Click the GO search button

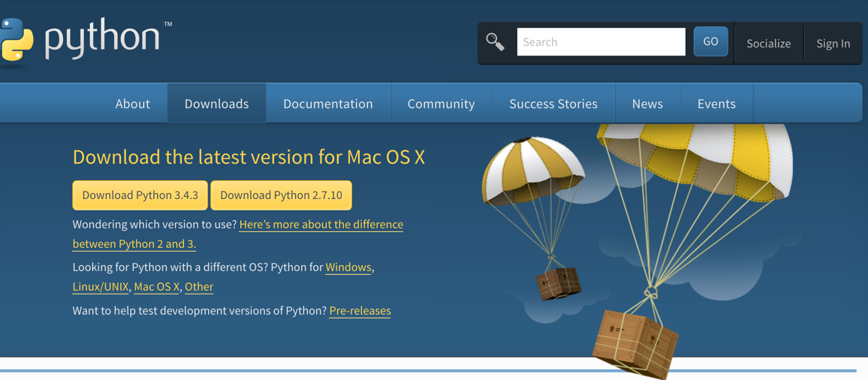point(711,41)
